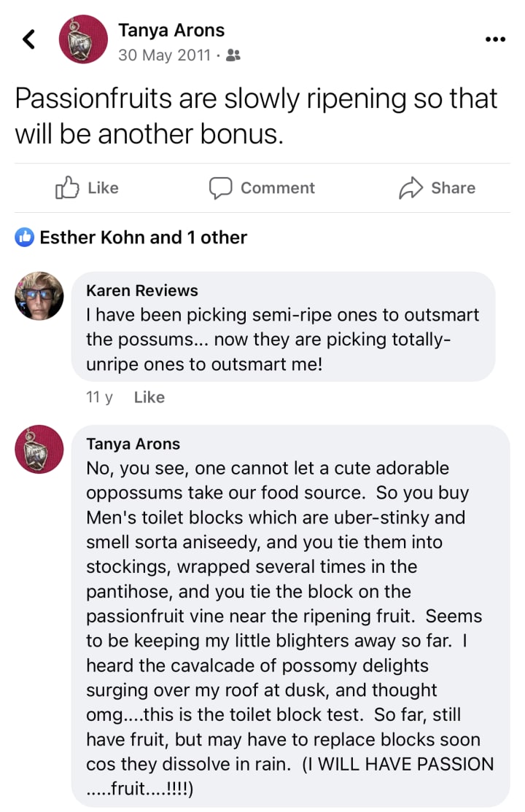Tap the speech bubble Comment icon

(220, 187)
